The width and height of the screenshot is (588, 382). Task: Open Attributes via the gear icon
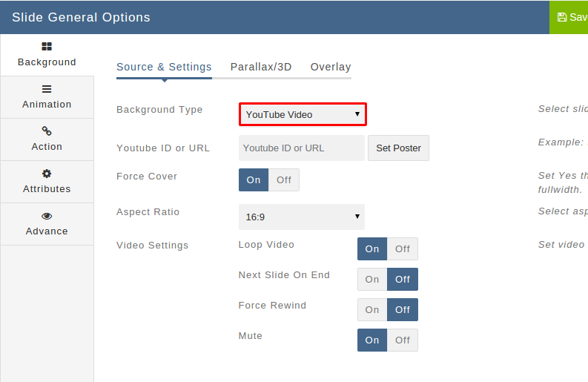[47, 174]
